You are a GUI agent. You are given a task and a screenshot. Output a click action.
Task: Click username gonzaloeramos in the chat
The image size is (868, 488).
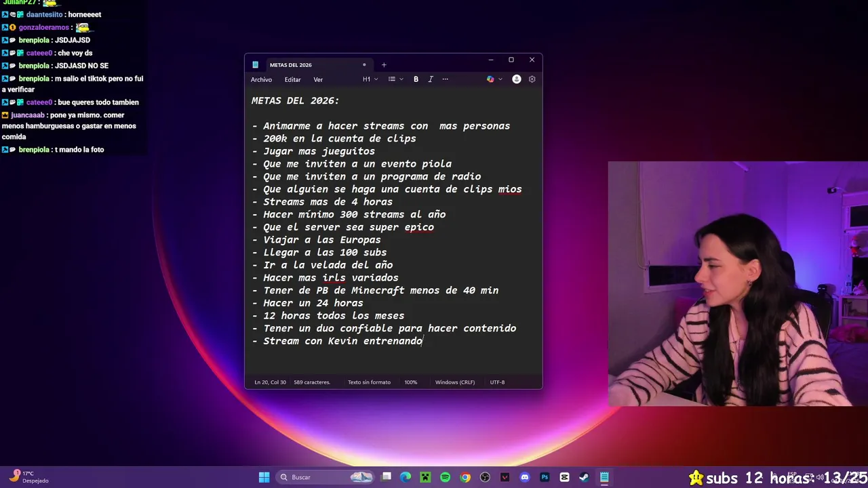(44, 27)
